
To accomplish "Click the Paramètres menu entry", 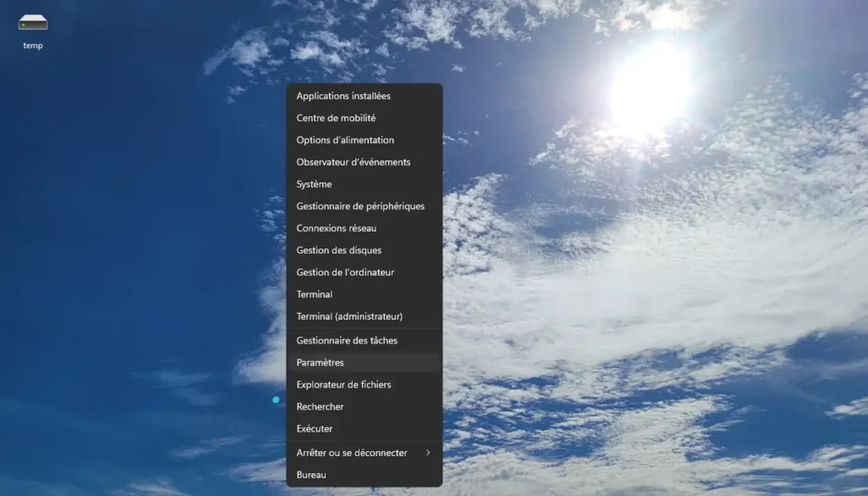I will tap(364, 363).
